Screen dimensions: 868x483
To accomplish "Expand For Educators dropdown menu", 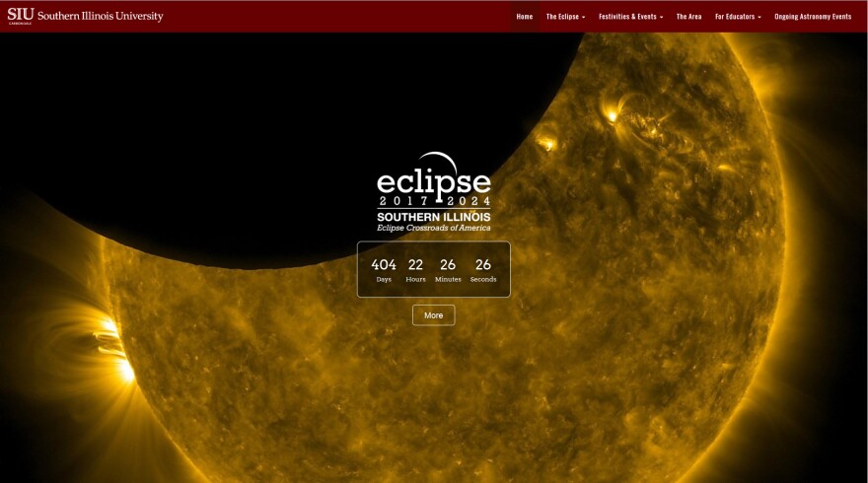I will (738, 17).
